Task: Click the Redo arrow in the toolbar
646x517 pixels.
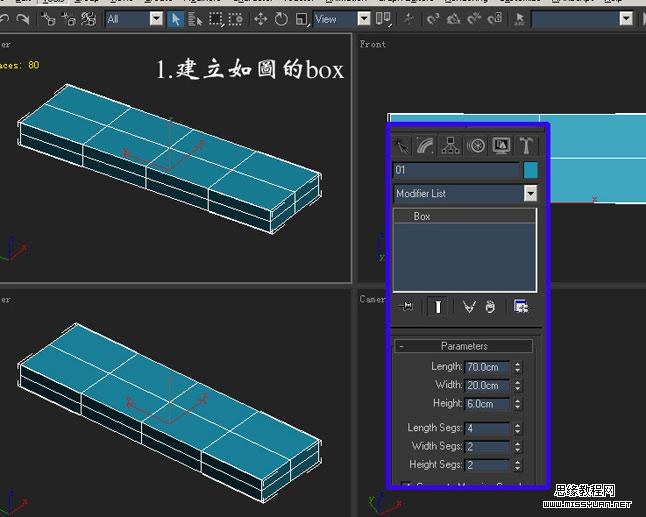Action: tap(23, 19)
